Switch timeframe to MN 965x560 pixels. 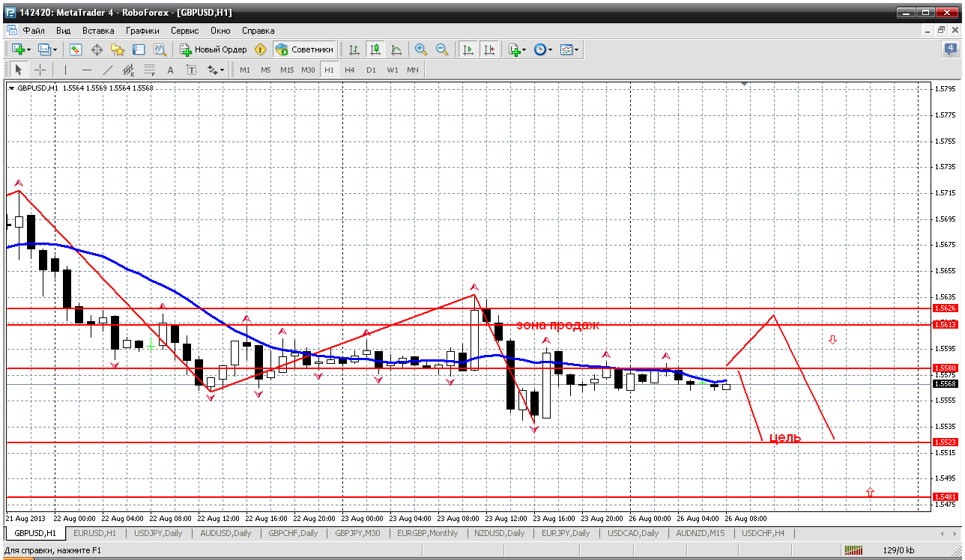(x=413, y=70)
